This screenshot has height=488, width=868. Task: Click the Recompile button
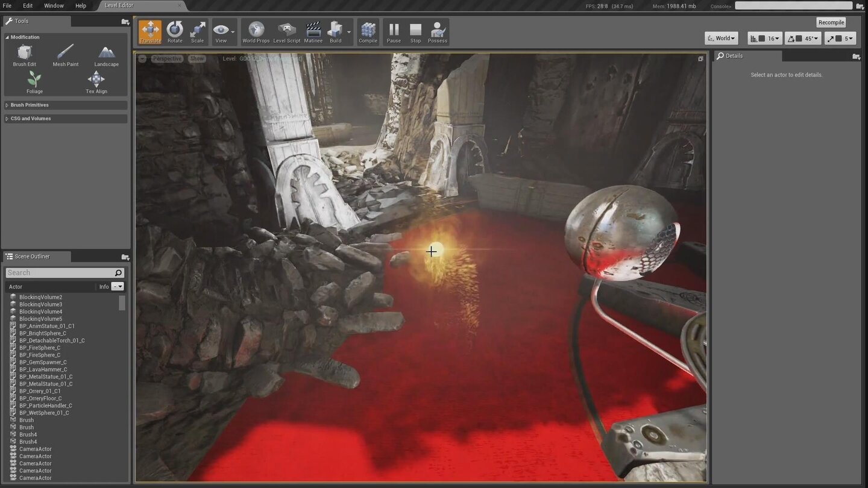(x=831, y=22)
